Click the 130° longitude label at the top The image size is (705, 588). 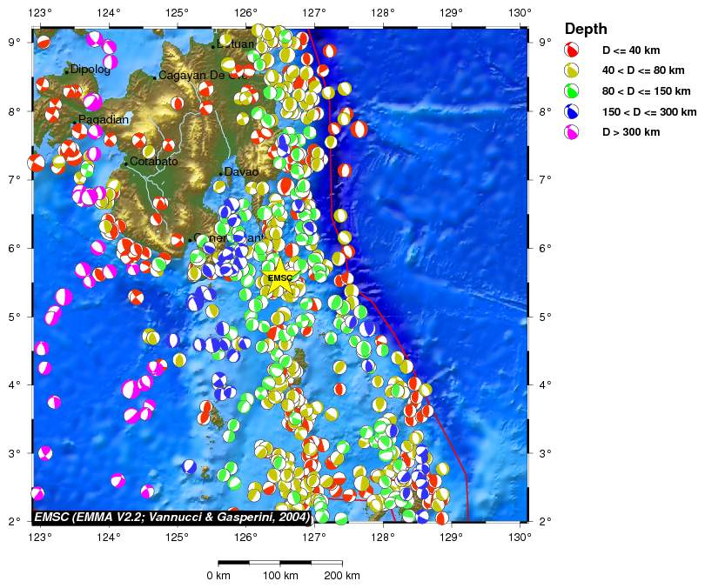point(520,12)
